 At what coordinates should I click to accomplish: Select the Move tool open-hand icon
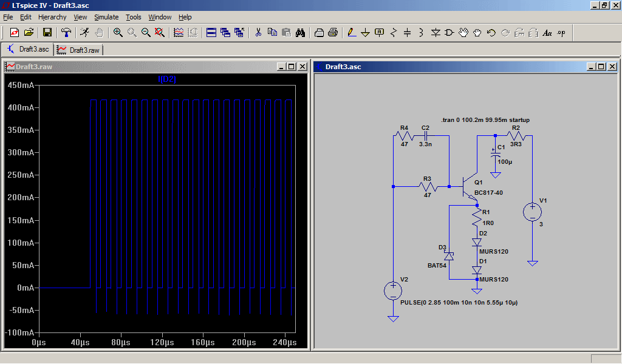coord(463,33)
